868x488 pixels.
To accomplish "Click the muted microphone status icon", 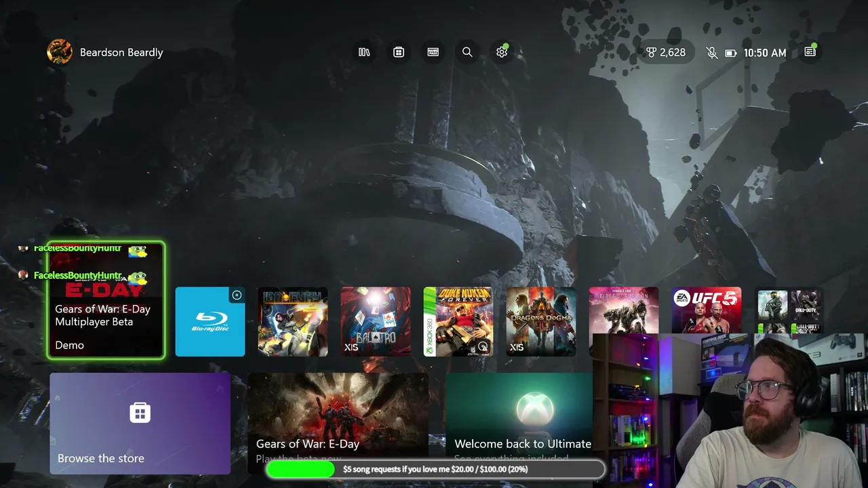I will [x=712, y=53].
